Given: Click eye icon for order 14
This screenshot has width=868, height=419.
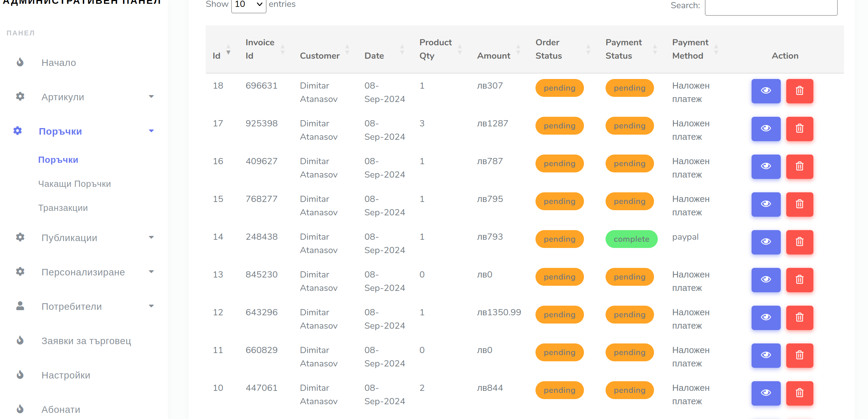Looking at the screenshot, I should (x=766, y=242).
